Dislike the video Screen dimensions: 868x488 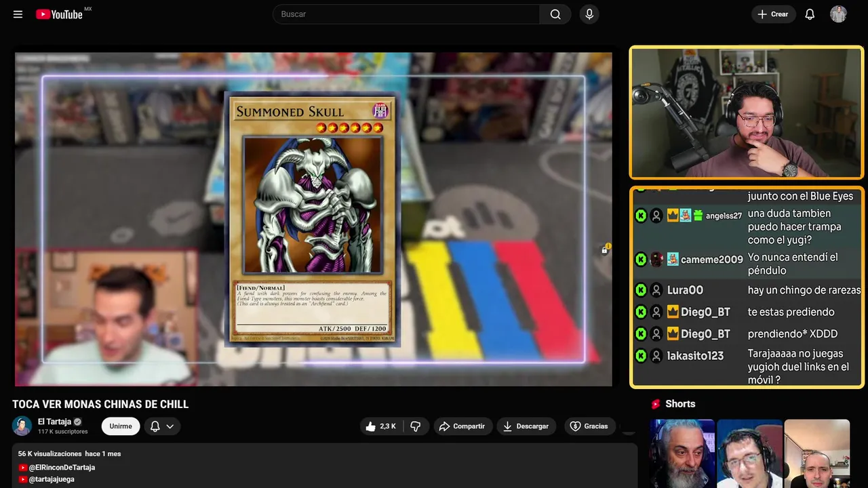point(416,426)
